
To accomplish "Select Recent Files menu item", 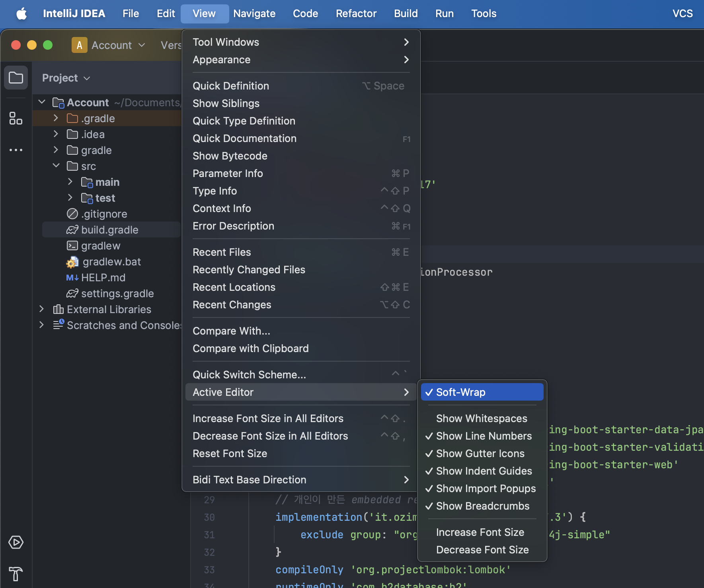I will pos(301,252).
